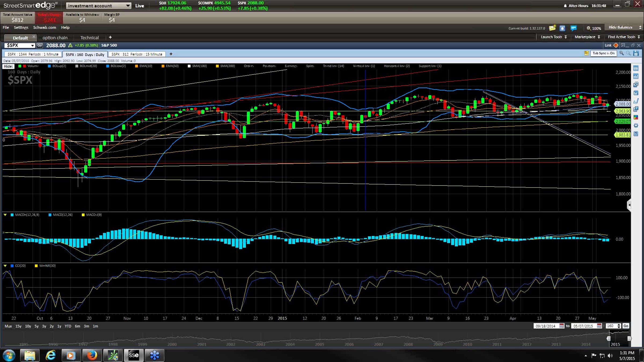The image size is (644, 362).
Task: Open the blue chat bubble icon
Action: [x=573, y=28]
